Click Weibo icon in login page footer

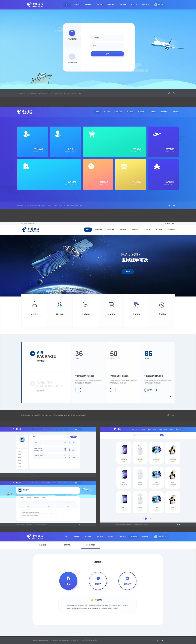tap(169, 93)
